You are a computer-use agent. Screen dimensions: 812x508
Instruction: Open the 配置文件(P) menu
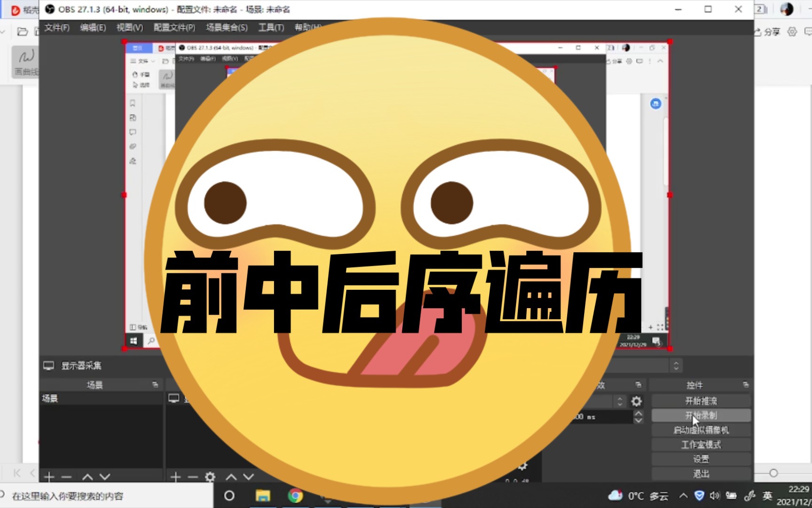pos(174,27)
